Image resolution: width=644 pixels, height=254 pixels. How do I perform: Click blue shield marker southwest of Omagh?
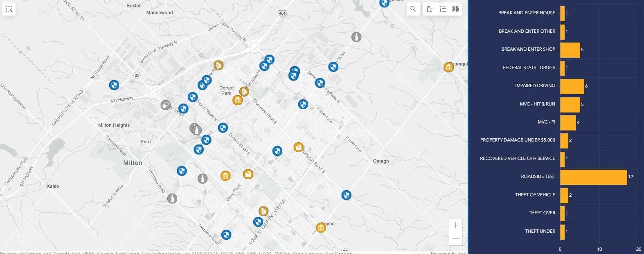click(x=346, y=195)
